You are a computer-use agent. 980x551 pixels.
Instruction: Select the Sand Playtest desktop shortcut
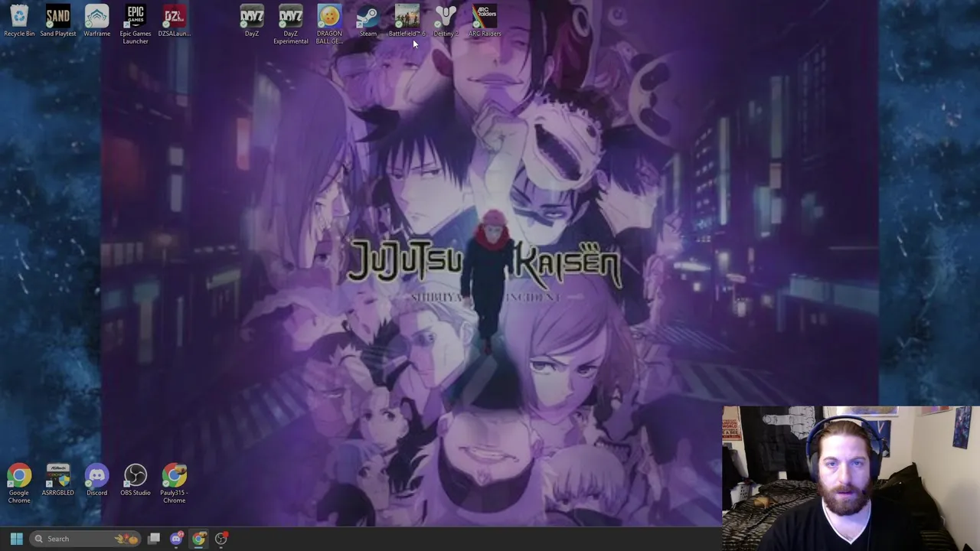(x=58, y=21)
